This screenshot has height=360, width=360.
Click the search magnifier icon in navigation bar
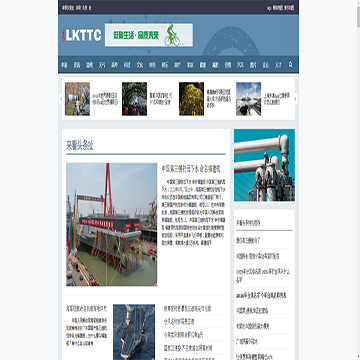[x=290, y=65]
